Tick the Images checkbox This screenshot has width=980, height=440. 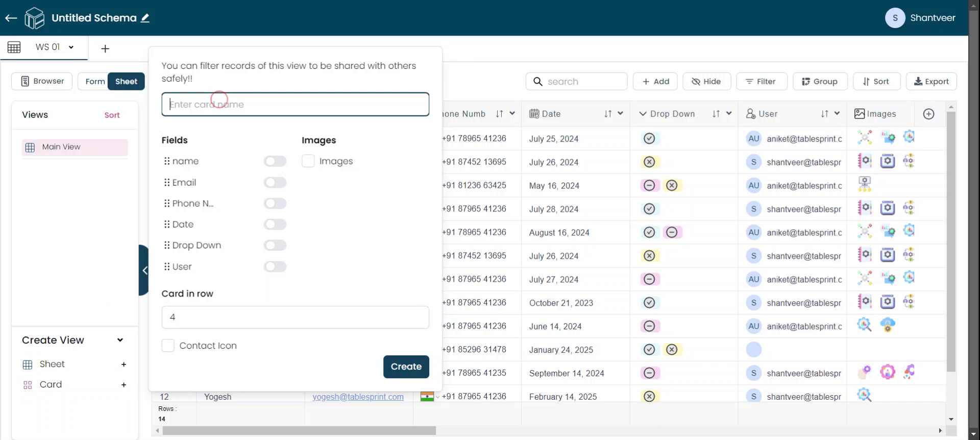click(308, 161)
